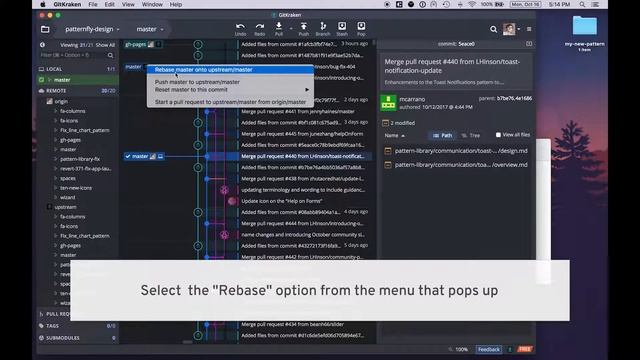Click the Pop stash toolbar icon
Viewport: 640px width, 360px height.
point(361,29)
